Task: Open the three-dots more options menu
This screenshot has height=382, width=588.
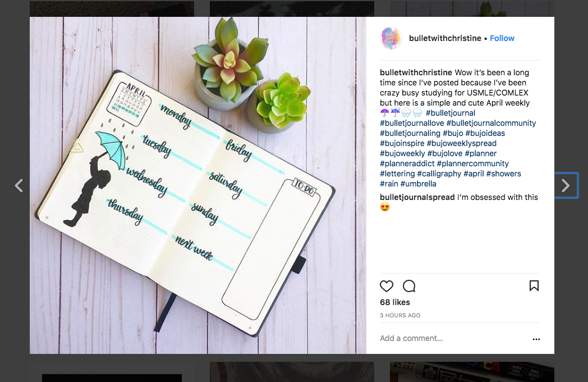Action: tap(536, 339)
